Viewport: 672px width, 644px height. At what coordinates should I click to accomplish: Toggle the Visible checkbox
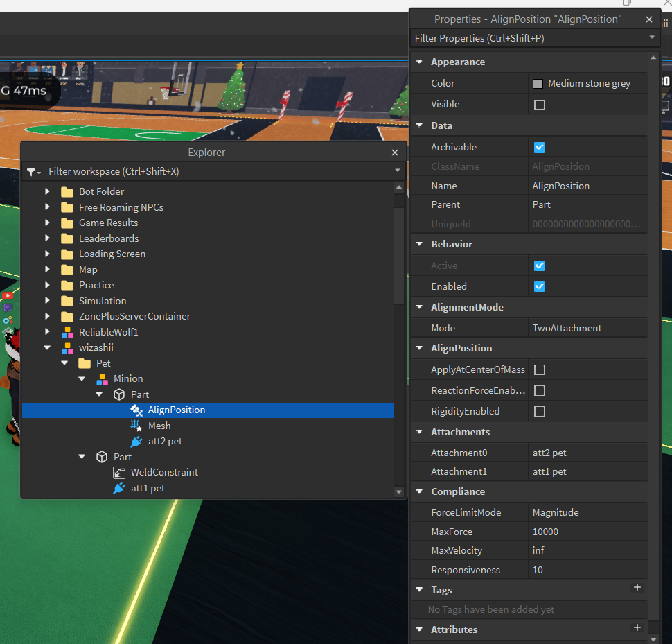coord(539,105)
